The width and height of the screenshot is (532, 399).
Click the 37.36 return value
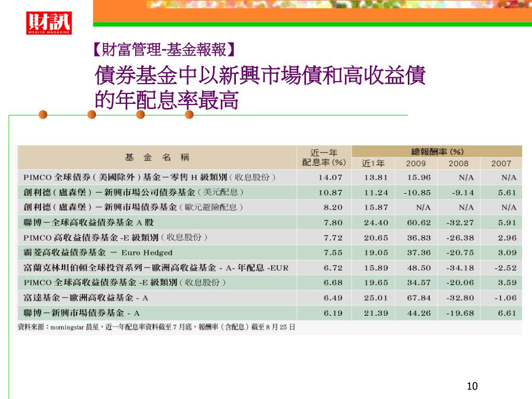[x=419, y=252]
